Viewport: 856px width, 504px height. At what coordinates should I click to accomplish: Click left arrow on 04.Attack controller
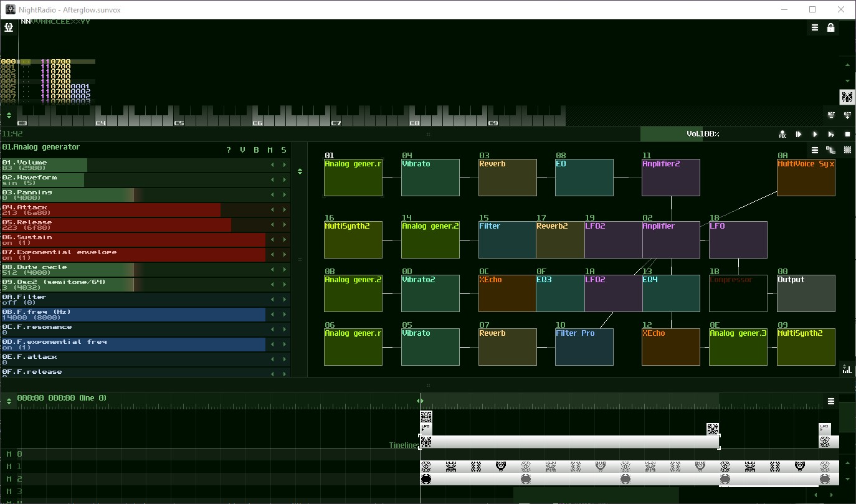(272, 210)
